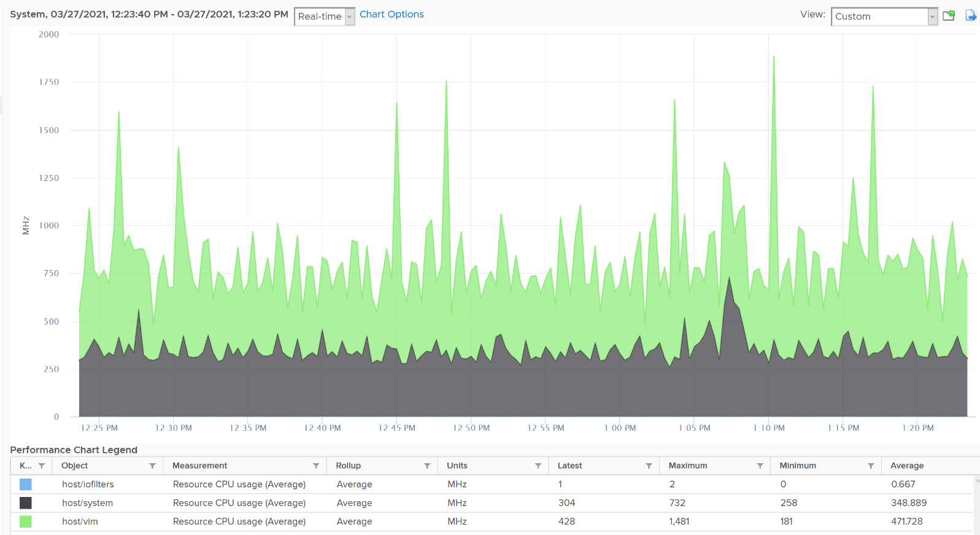Screen dimensions: 980x535
Task: Select the host/vim legend row
Action: coord(492,522)
